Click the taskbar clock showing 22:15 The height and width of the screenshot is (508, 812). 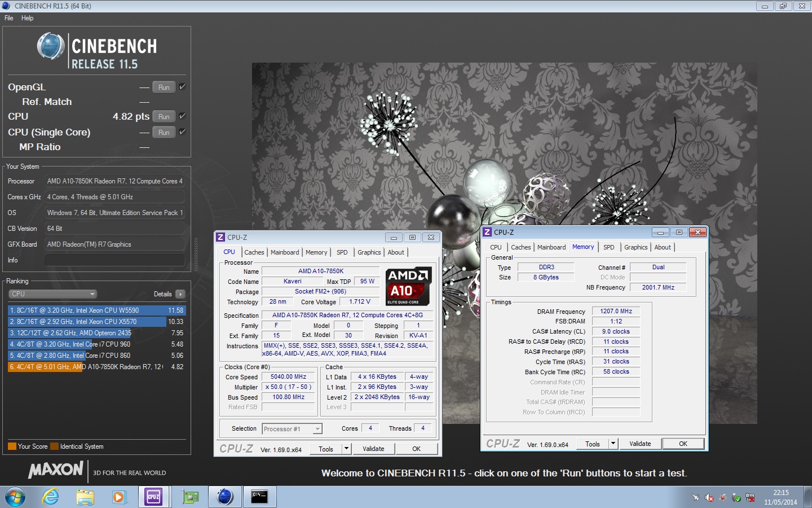[780, 497]
